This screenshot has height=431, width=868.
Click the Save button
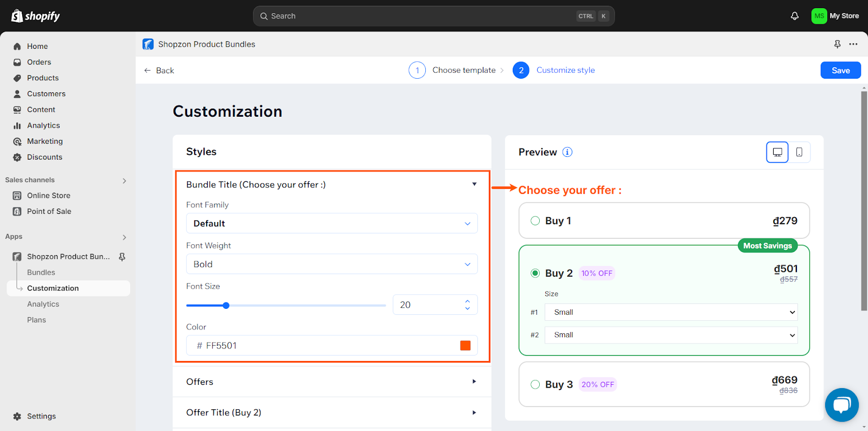click(841, 70)
